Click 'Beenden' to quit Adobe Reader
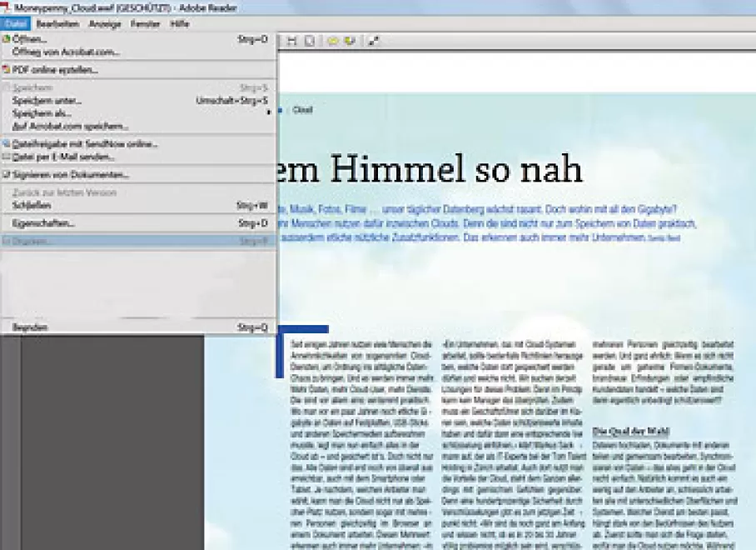Screen dimensions: 756x550 [30, 327]
